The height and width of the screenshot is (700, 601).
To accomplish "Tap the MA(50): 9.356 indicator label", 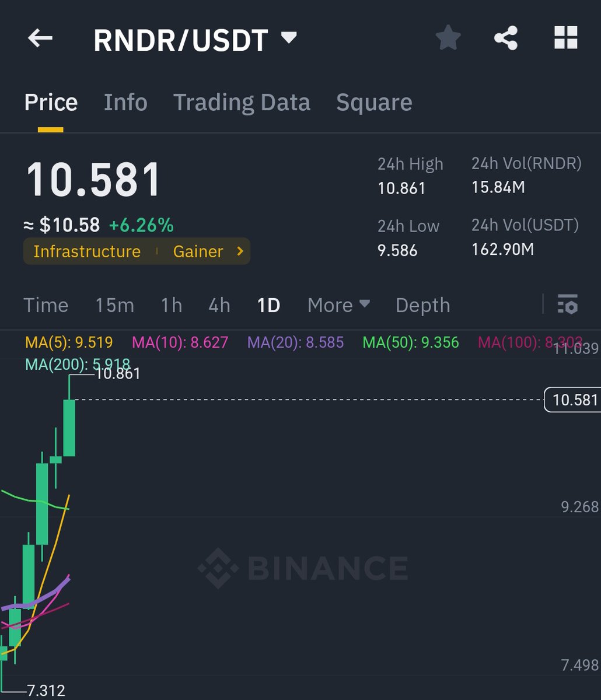I will click(x=411, y=342).
